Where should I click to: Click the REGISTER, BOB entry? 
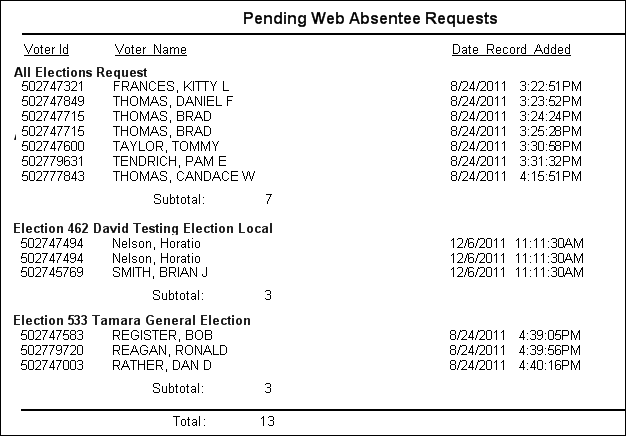tap(301, 335)
